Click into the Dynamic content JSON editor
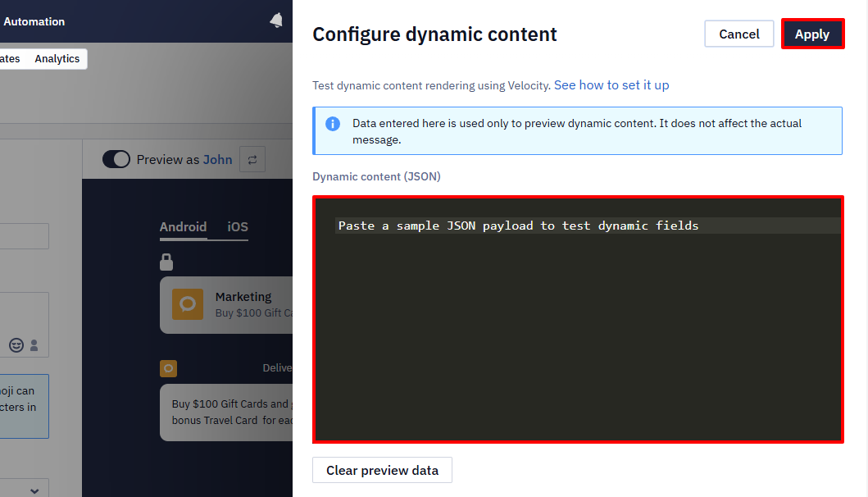The height and width of the screenshot is (497, 868). click(578, 319)
